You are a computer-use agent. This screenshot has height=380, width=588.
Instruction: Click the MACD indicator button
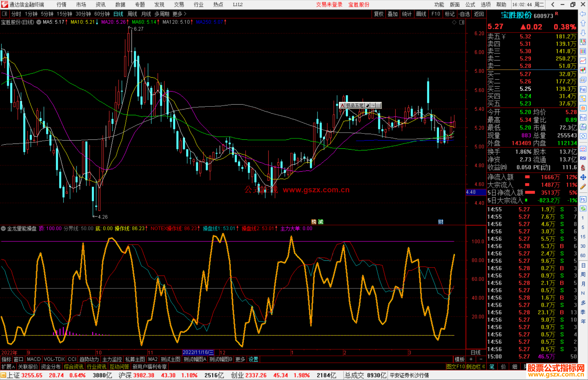(x=34, y=359)
